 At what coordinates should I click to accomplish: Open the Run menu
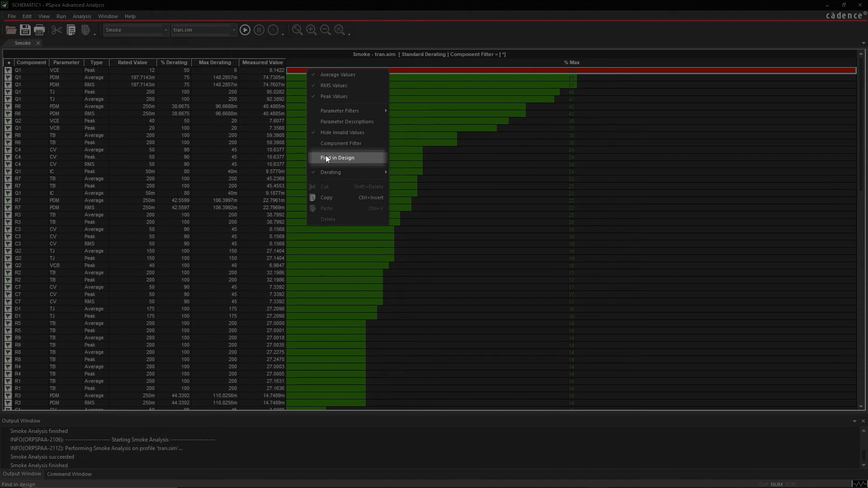click(x=61, y=16)
